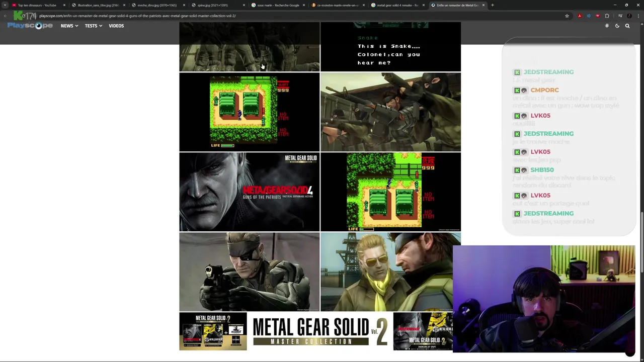Click Metal Gear Solid Vol 2 logo banner
This screenshot has height=362, width=644.
[x=320, y=331]
